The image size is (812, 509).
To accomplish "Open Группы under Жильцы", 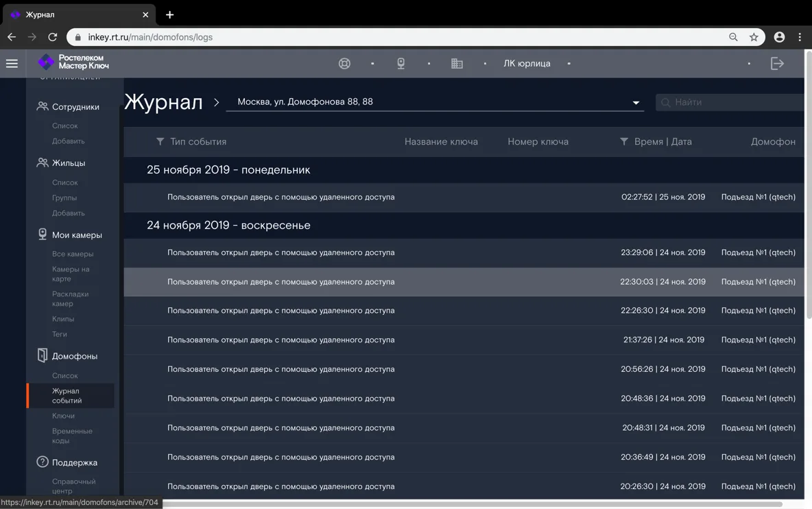I will [x=64, y=198].
